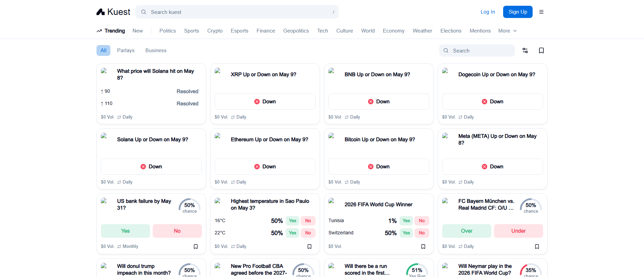Open the market filter settings icon
Screen dimensions: 644x277
coord(525,50)
